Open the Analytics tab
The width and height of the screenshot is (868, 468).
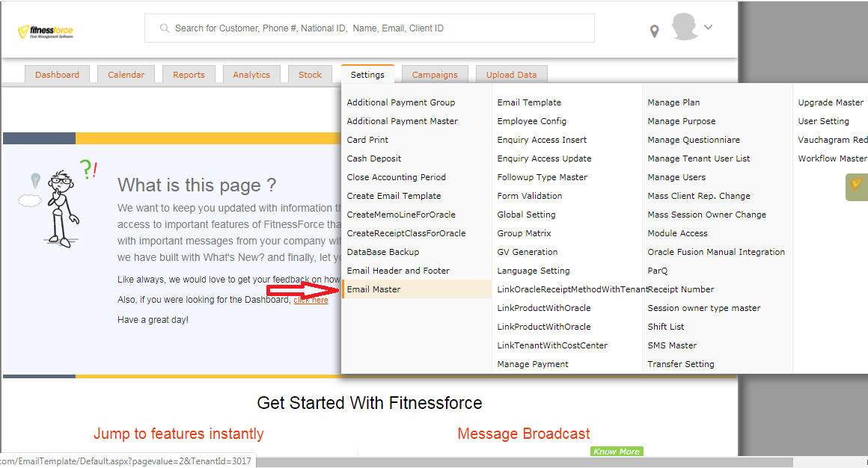point(251,75)
